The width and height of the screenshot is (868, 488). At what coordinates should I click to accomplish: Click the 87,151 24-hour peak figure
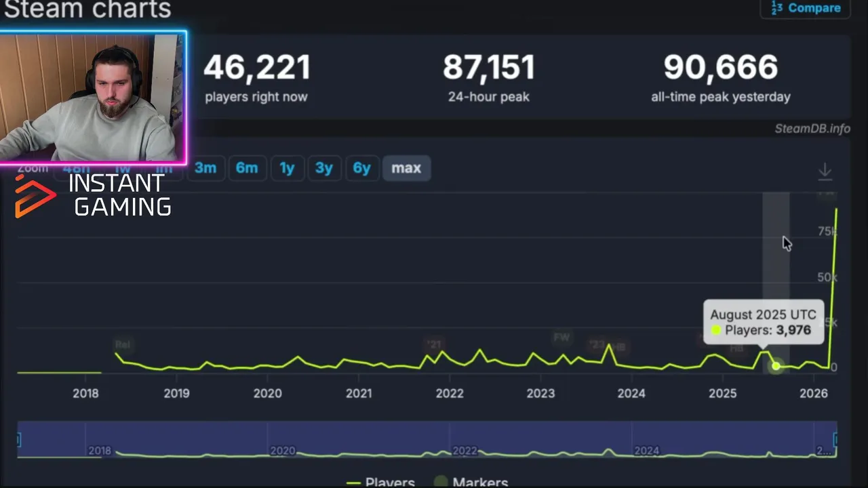click(489, 67)
